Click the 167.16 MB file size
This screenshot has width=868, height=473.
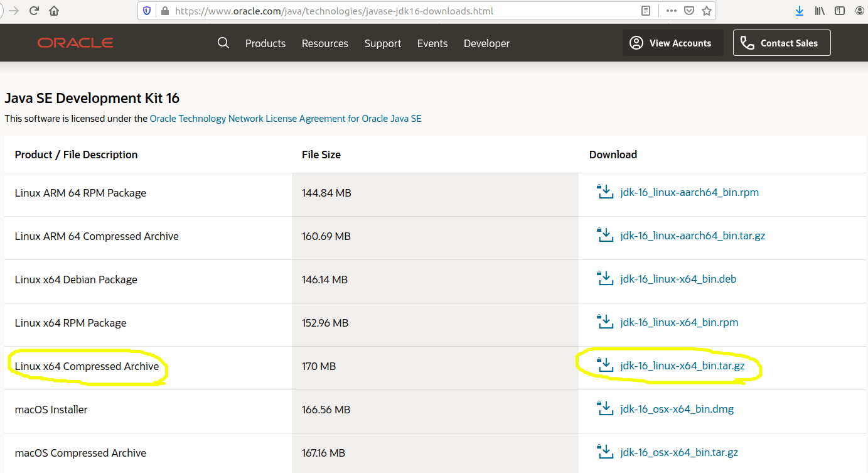click(323, 453)
